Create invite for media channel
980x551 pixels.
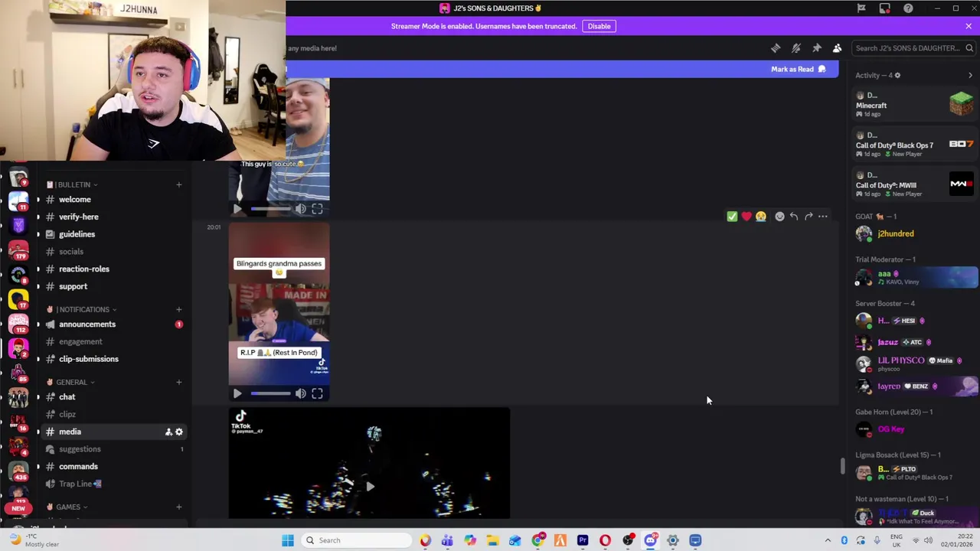pyautogui.click(x=168, y=432)
